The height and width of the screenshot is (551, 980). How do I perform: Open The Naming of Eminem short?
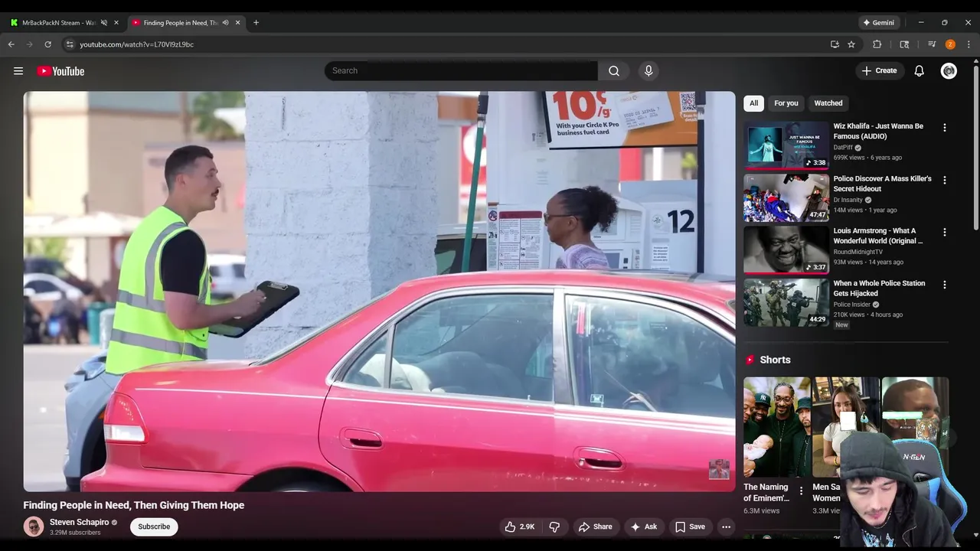tap(776, 427)
